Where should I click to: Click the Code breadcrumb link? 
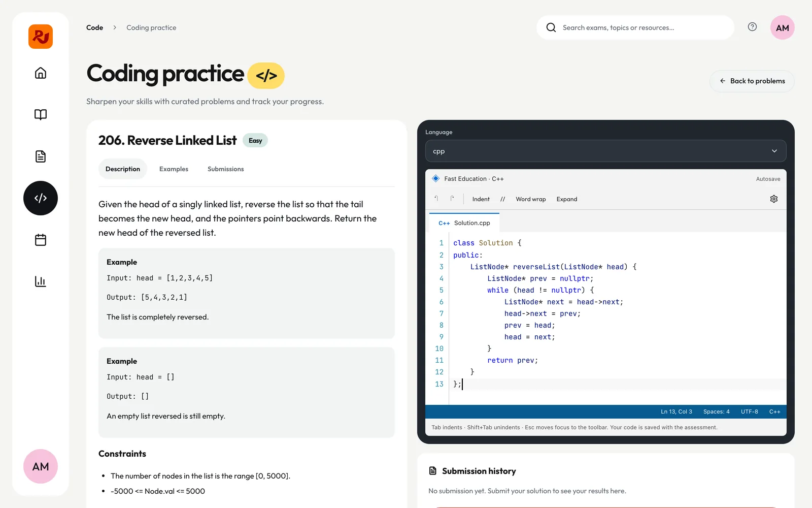[94, 27]
